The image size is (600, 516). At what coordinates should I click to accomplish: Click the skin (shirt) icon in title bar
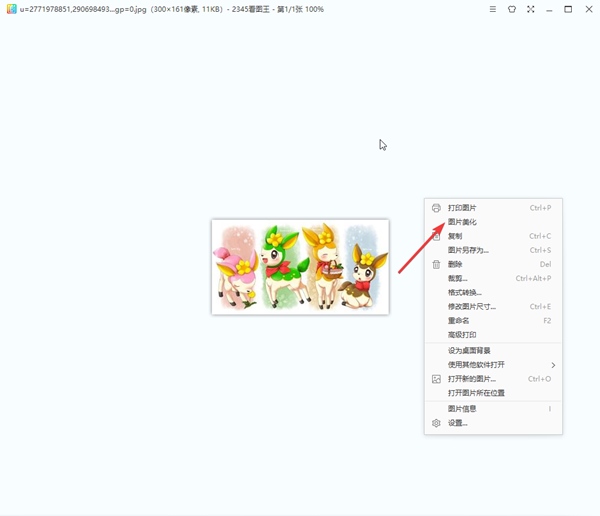512,9
